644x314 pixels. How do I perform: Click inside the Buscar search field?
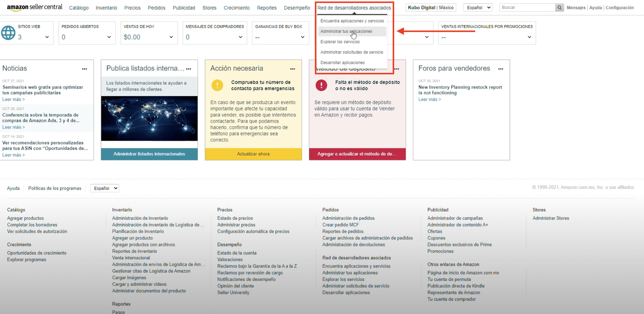[x=527, y=7]
